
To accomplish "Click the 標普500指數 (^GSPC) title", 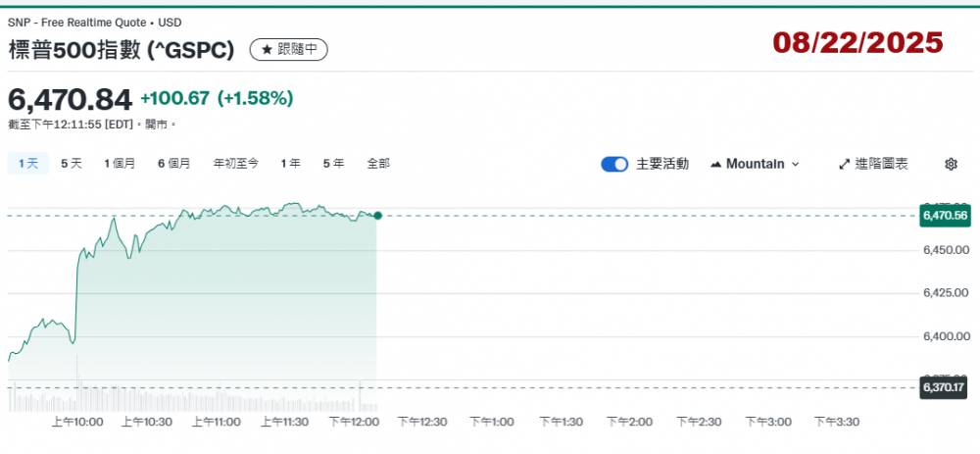I will point(122,49).
